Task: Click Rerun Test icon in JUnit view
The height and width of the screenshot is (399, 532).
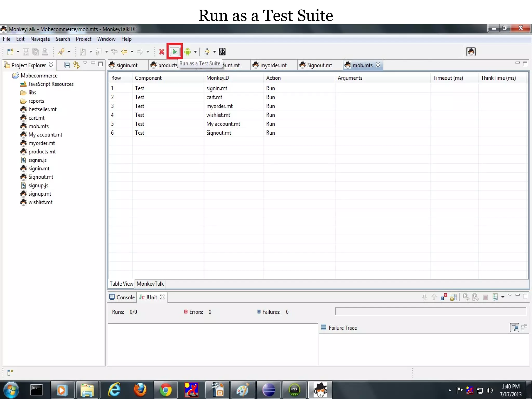Action: coord(466,297)
